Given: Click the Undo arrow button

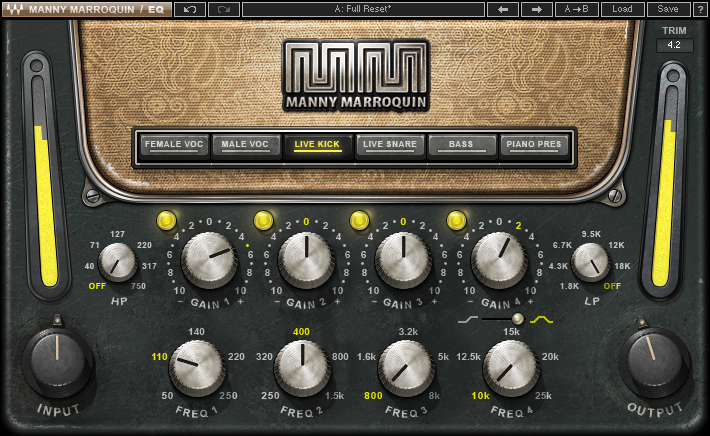Looking at the screenshot, I should click(190, 9).
